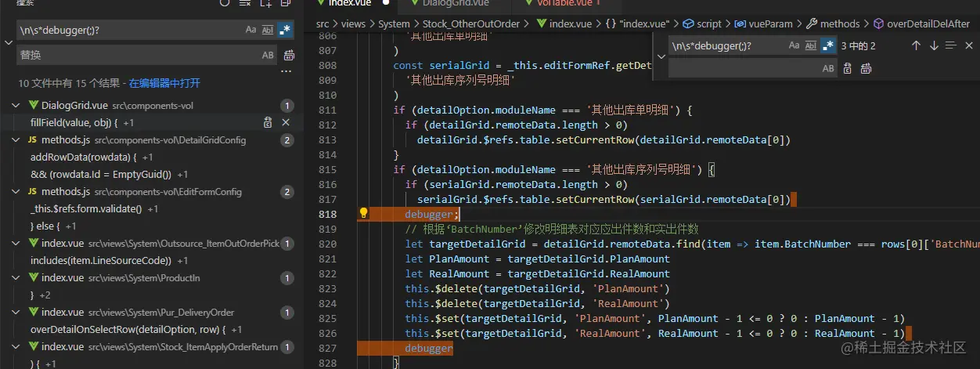980x369 pixels.
Task: Replace current match in editor widget
Action: [x=848, y=69]
